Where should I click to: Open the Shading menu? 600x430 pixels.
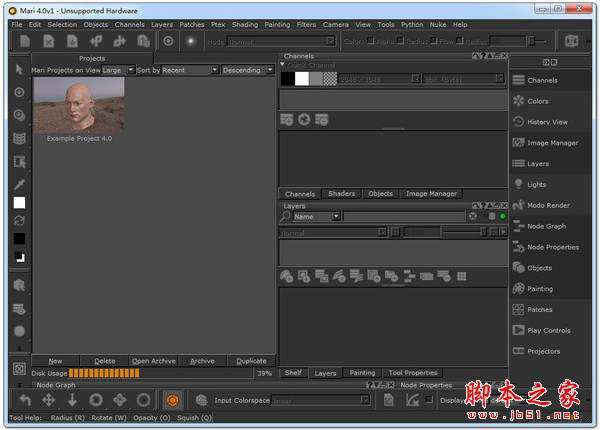(x=245, y=24)
